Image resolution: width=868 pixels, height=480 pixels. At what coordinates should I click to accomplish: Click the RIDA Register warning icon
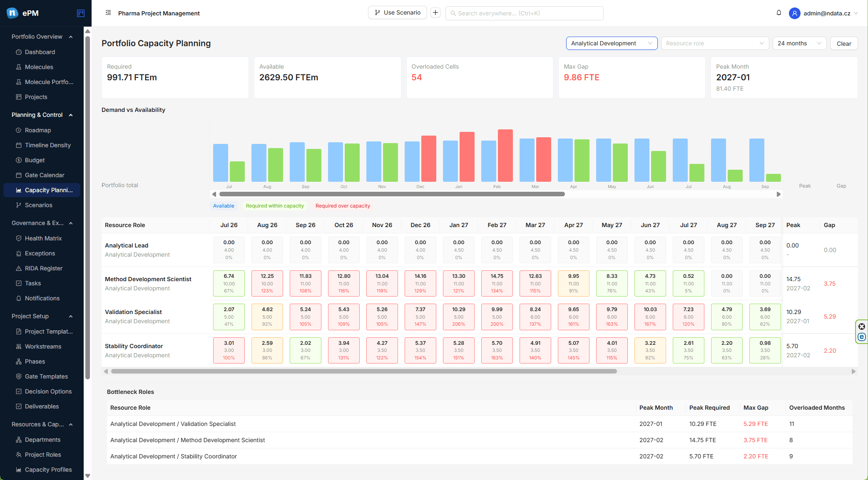click(x=19, y=268)
